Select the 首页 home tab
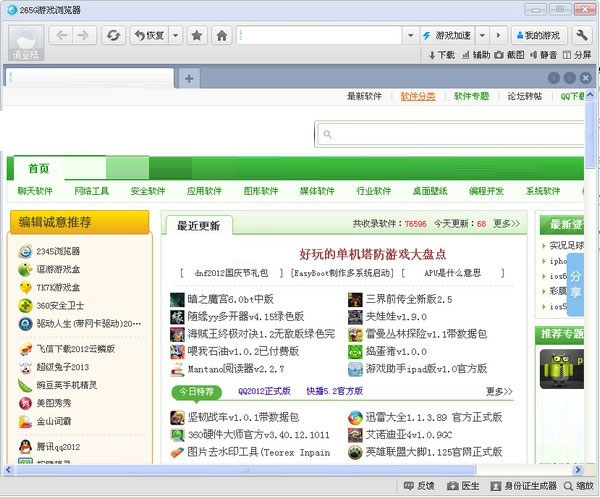The width and height of the screenshot is (600, 497). coord(39,168)
